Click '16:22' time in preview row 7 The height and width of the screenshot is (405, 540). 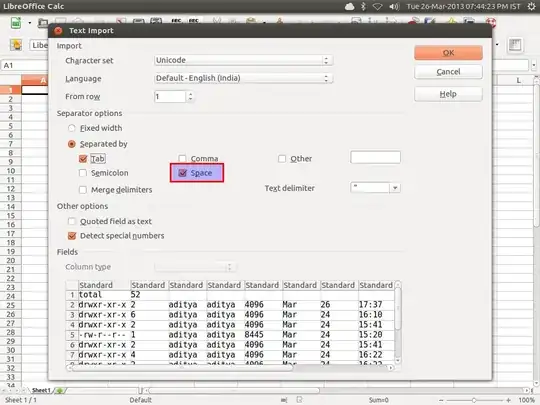371,355
